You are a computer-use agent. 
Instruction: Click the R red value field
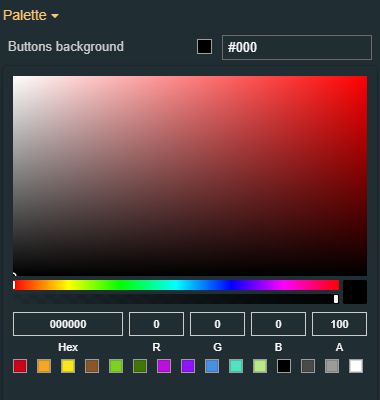[156, 324]
